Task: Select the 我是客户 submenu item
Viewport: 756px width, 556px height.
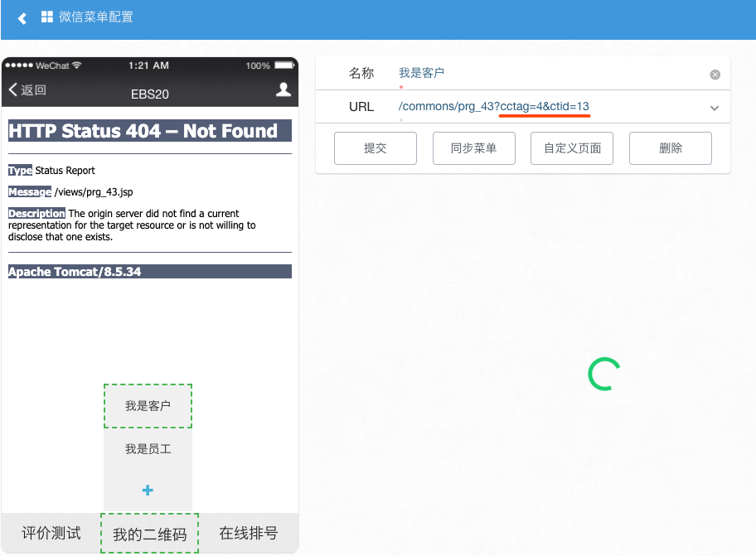Action: click(x=148, y=406)
